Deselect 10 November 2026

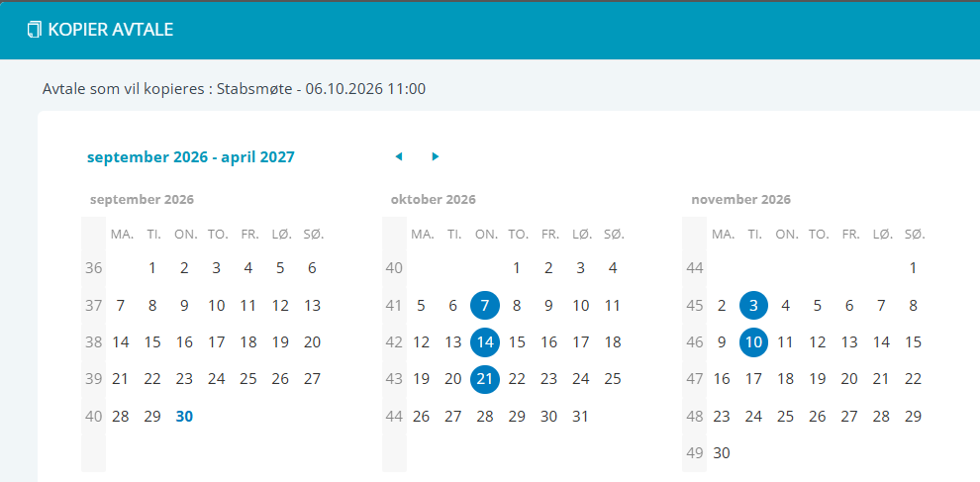pos(753,342)
